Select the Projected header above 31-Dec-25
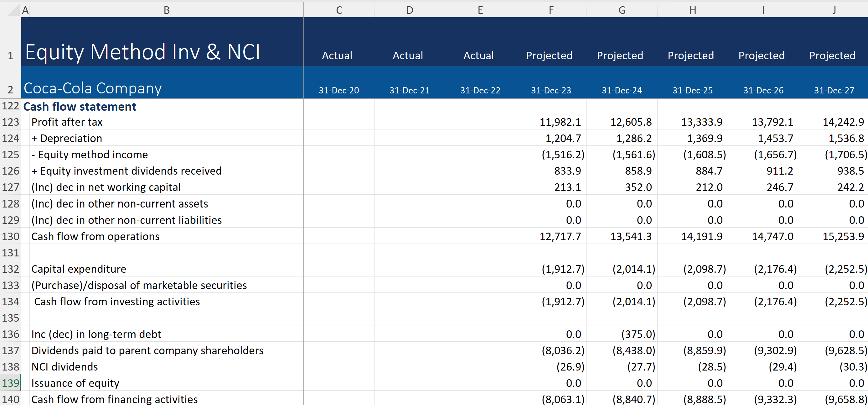 pos(691,55)
